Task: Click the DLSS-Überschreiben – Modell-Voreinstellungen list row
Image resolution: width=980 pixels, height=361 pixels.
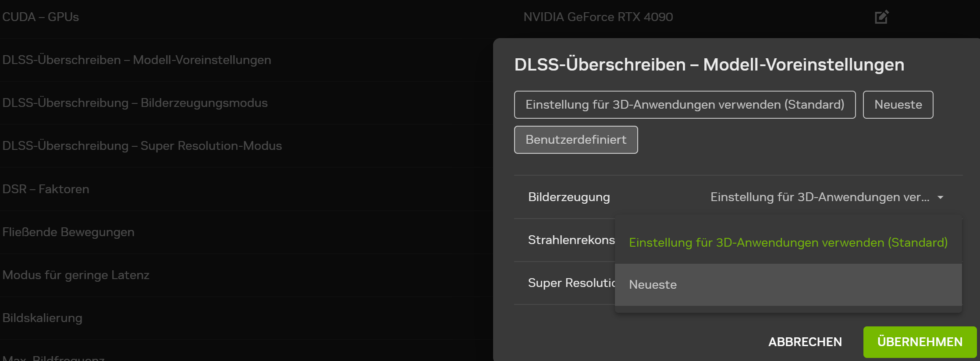Action: point(137,60)
